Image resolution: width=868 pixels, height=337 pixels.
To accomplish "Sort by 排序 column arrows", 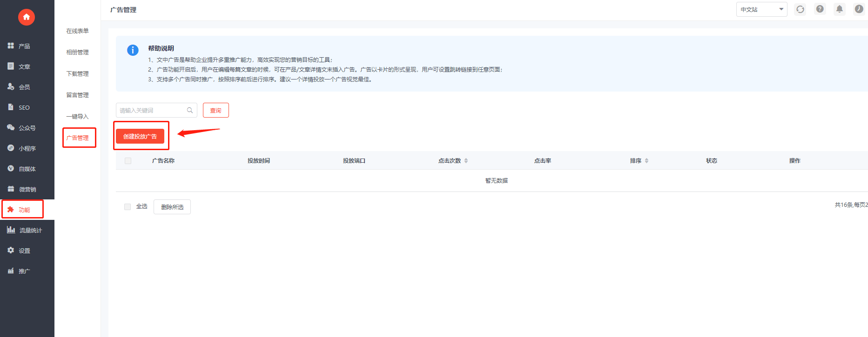I will [646, 161].
